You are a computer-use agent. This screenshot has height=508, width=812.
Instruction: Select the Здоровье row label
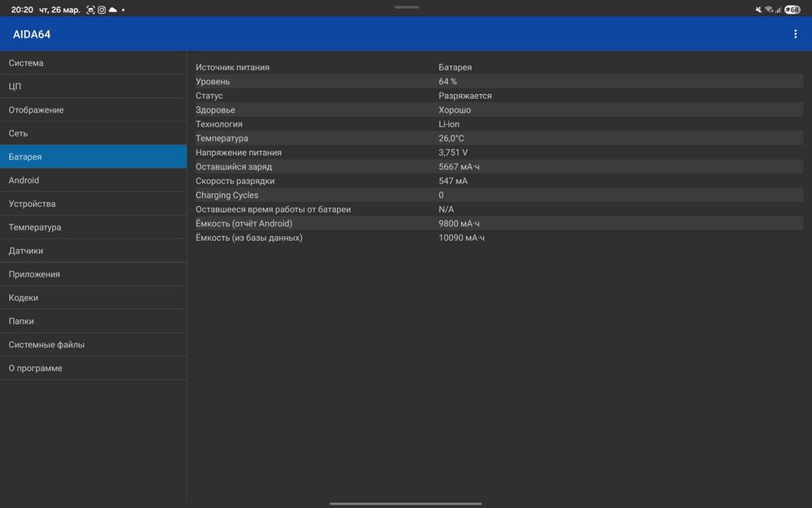pos(215,110)
